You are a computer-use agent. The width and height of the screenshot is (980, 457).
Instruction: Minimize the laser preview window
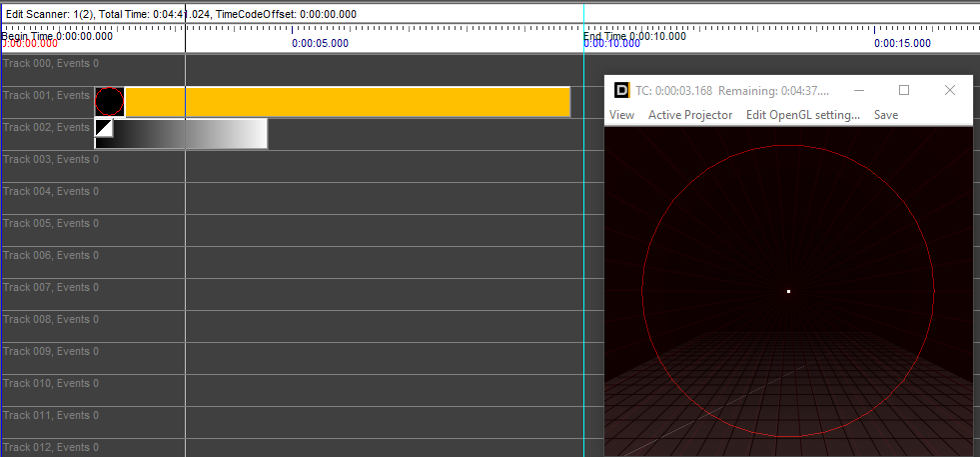coord(858,90)
